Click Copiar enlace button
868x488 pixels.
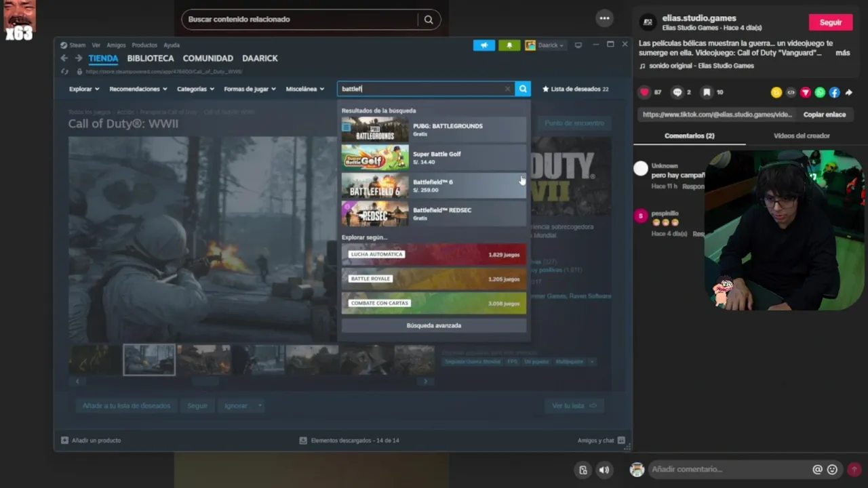[x=825, y=115]
